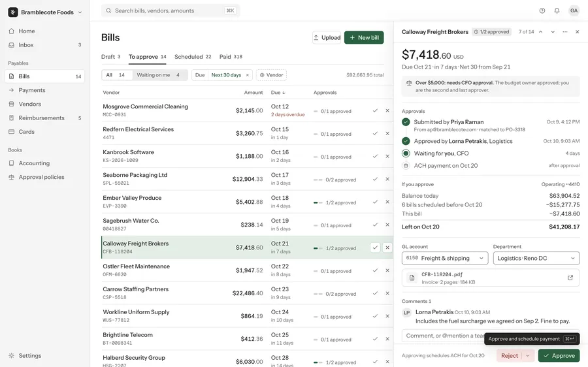
Task: Reject Mosgrove Commercial Cleaning with row X
Action: tap(387, 110)
